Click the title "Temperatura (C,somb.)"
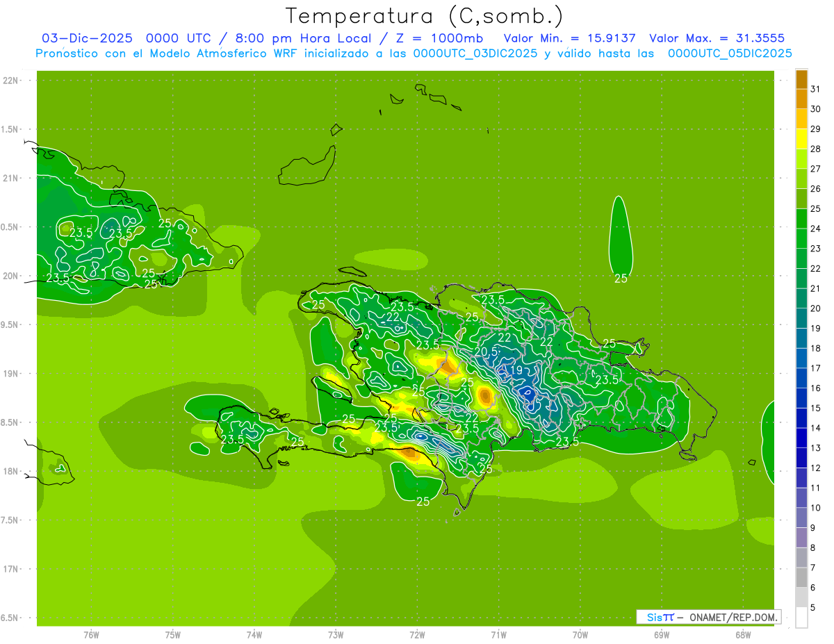 click(x=425, y=15)
